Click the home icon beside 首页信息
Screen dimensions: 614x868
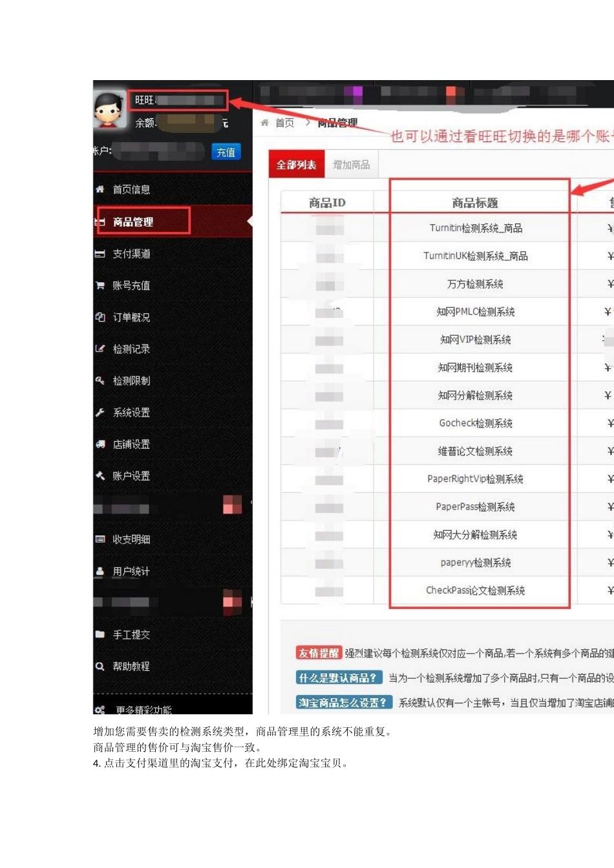click(x=100, y=189)
